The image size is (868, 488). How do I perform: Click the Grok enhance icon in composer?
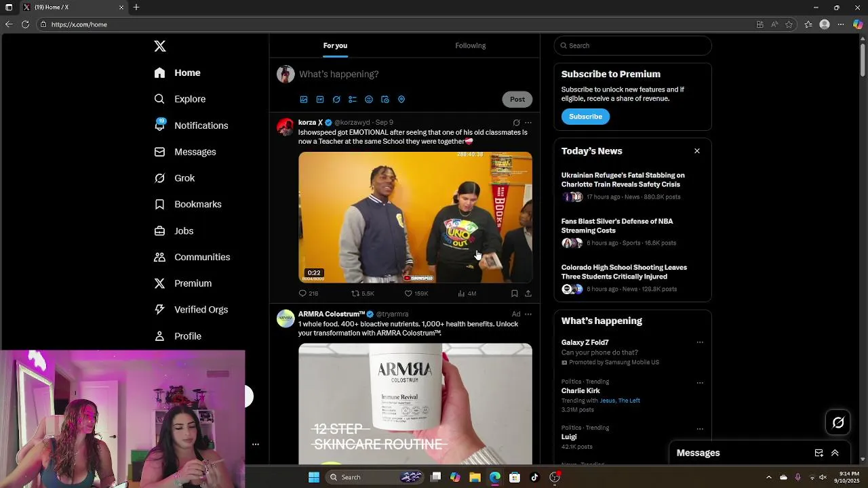(x=336, y=100)
